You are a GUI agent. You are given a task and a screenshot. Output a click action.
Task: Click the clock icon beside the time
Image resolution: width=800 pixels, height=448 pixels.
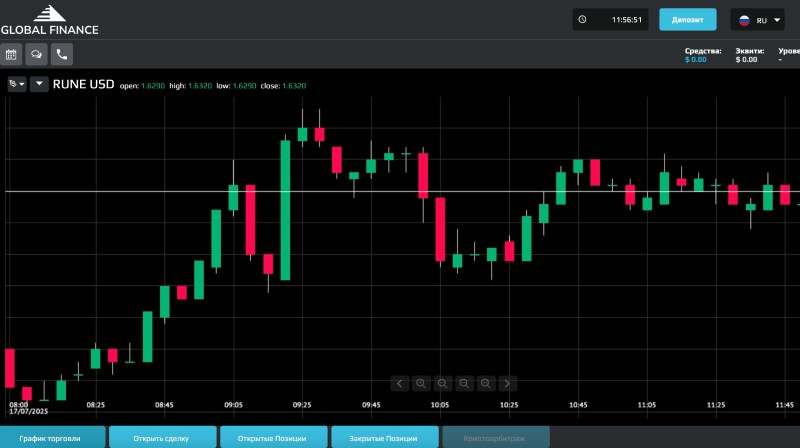tap(582, 19)
